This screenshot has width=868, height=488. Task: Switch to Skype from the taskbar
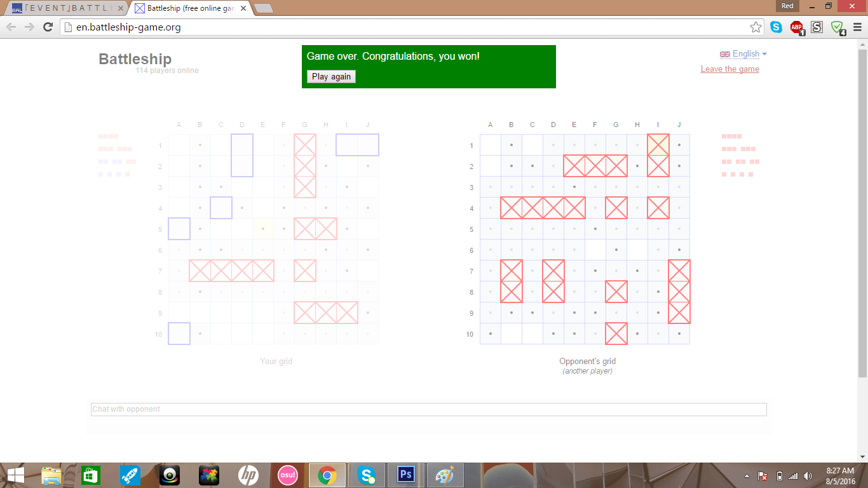(x=366, y=475)
